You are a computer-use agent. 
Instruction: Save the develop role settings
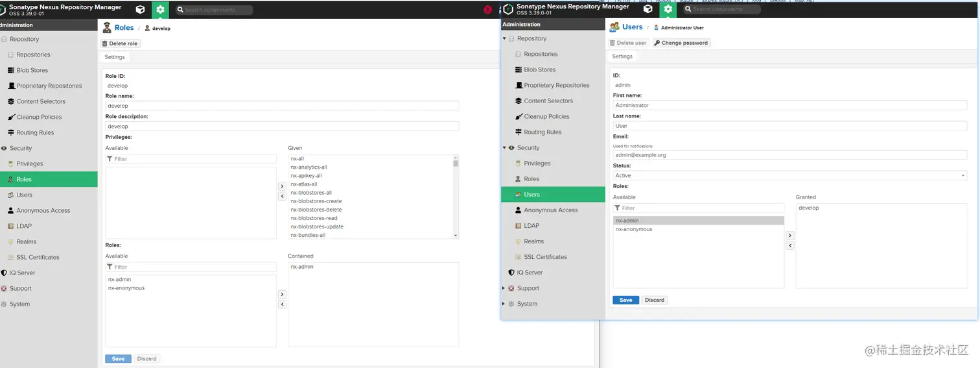(x=118, y=358)
